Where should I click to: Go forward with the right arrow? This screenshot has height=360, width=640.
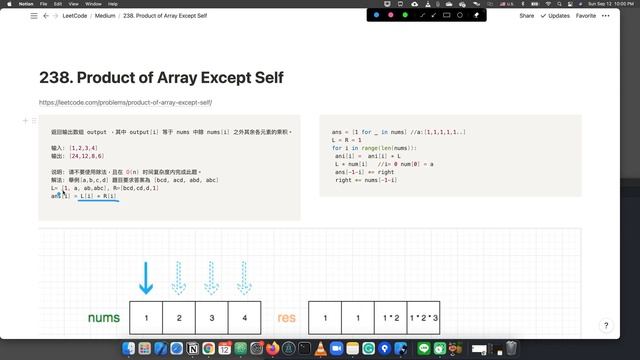(x=56, y=16)
